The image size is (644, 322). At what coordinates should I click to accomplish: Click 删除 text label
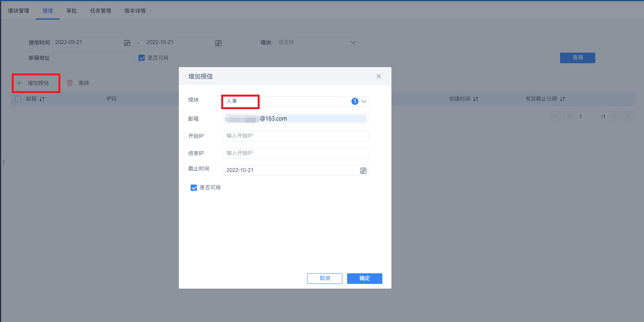[x=84, y=83]
